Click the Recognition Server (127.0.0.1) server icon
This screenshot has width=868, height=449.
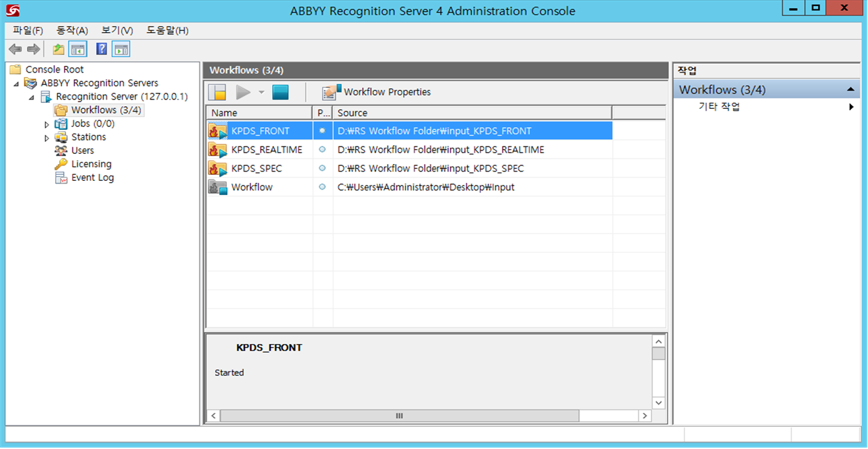46,97
